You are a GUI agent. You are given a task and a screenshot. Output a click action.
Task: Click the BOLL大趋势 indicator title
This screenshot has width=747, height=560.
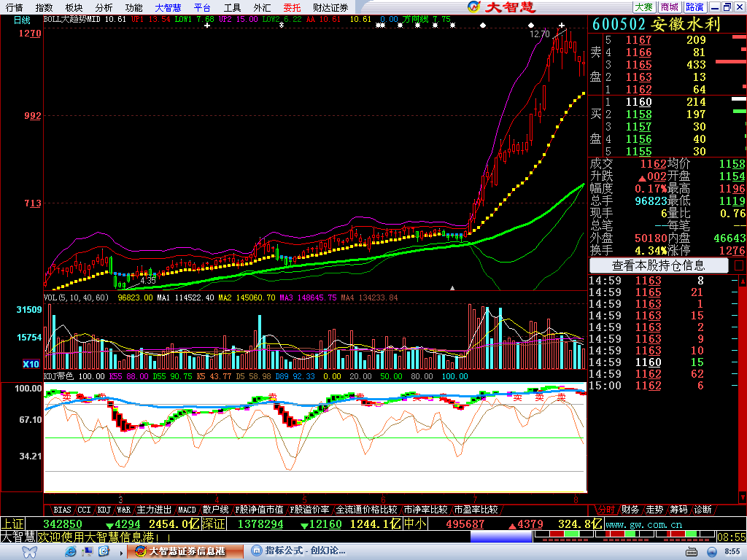[66, 20]
